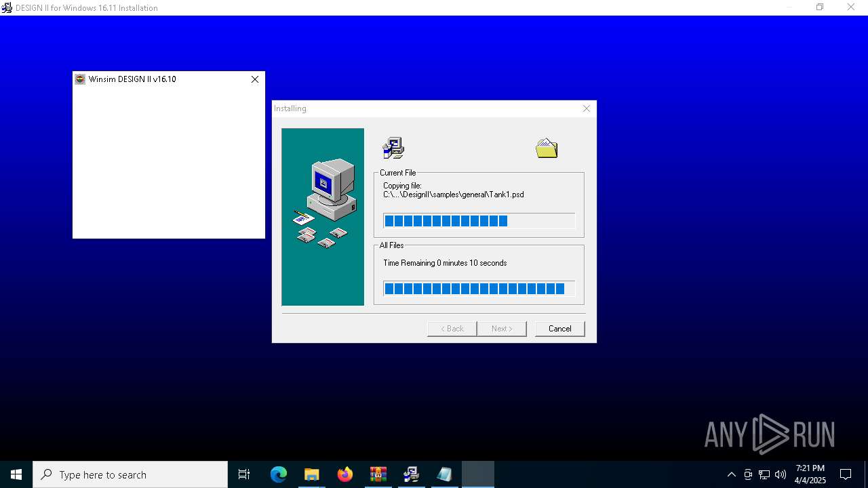The width and height of the screenshot is (868, 488).
Task: Click the Time Remaining text
Action: coord(445,263)
